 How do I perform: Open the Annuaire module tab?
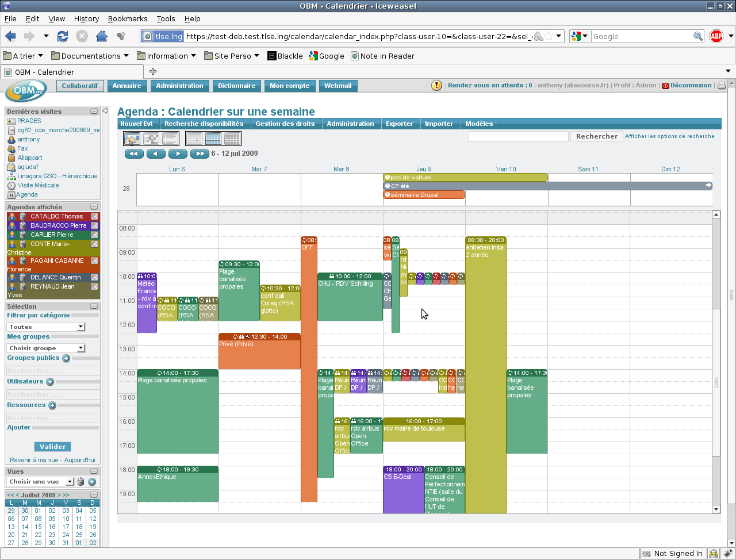coord(126,86)
